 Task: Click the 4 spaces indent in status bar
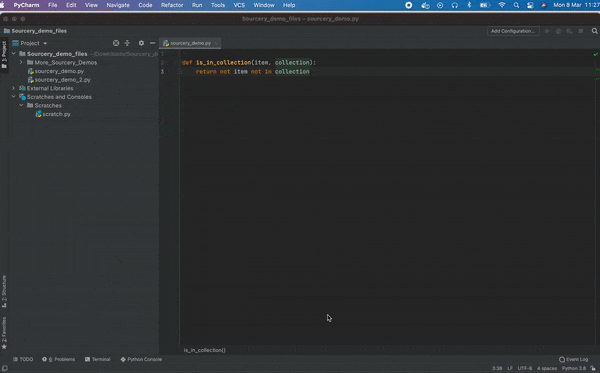[x=547, y=368]
